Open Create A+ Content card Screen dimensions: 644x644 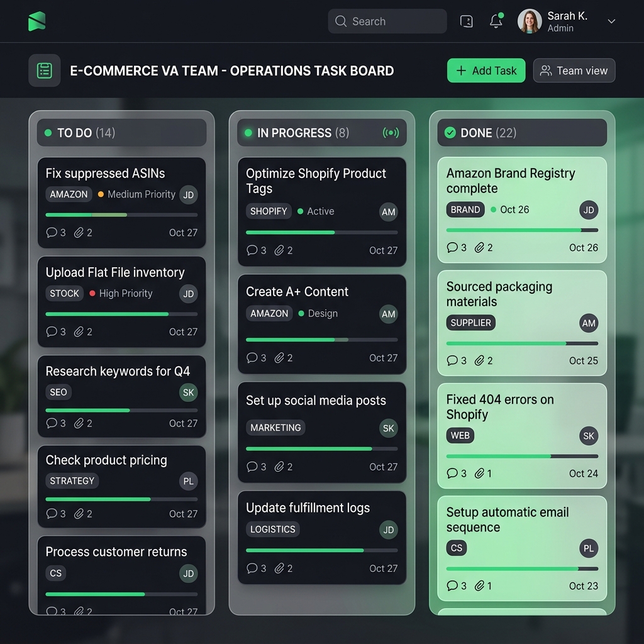point(321,325)
